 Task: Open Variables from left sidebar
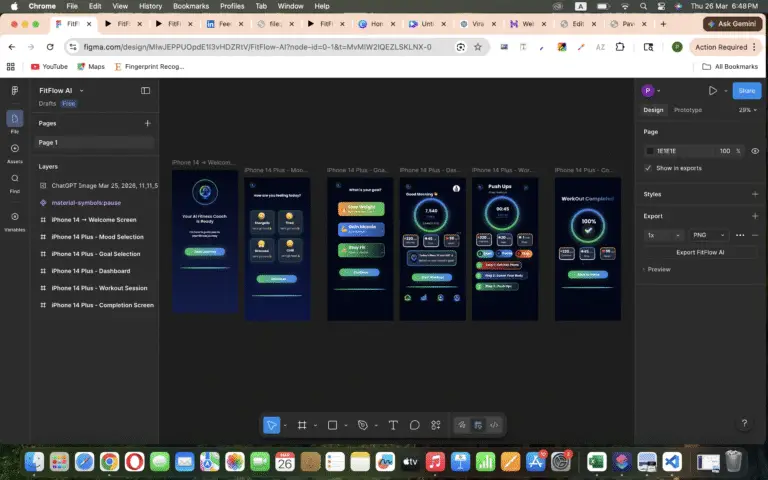(14, 220)
